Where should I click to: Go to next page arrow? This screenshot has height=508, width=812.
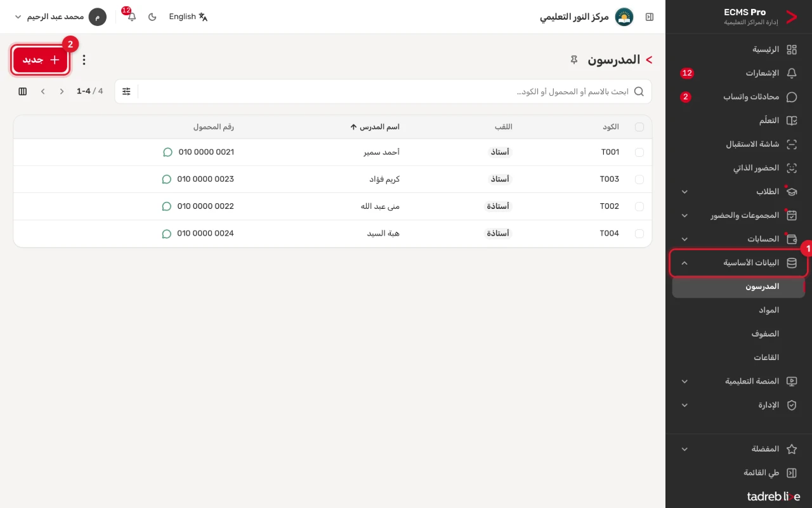pyautogui.click(x=43, y=91)
